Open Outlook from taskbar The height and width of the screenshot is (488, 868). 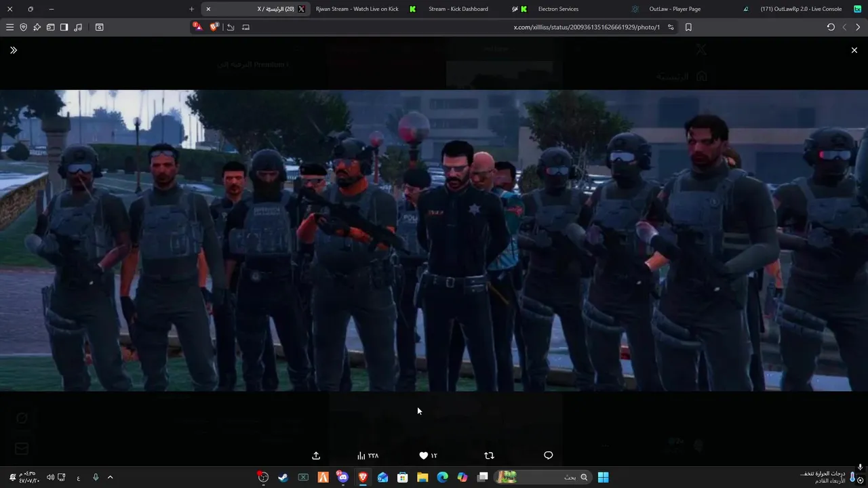tap(382, 477)
